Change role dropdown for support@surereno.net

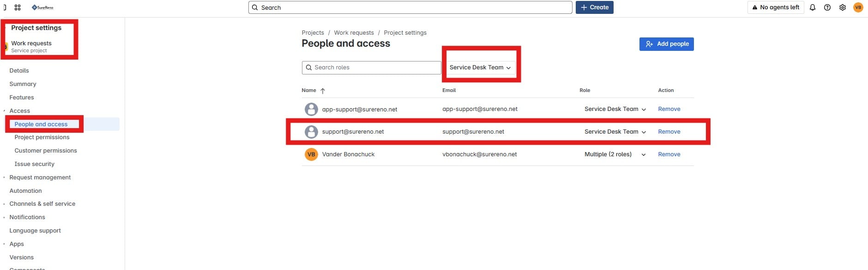(x=615, y=132)
